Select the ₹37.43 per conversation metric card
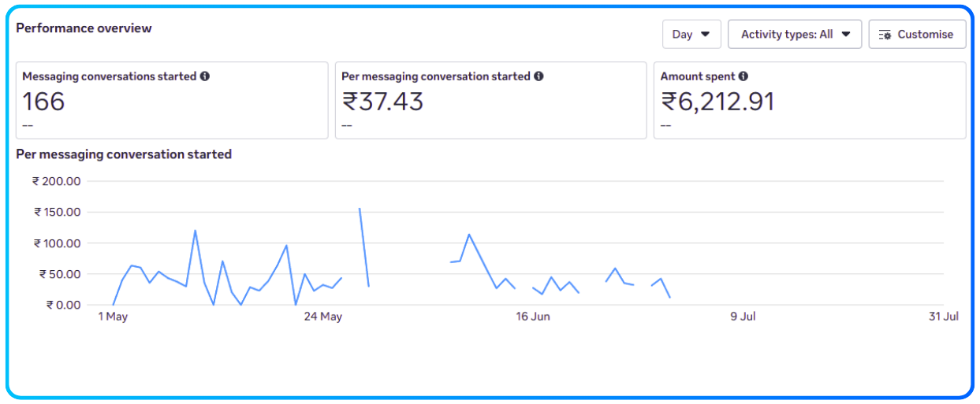This screenshot has width=980, height=404. click(490, 101)
